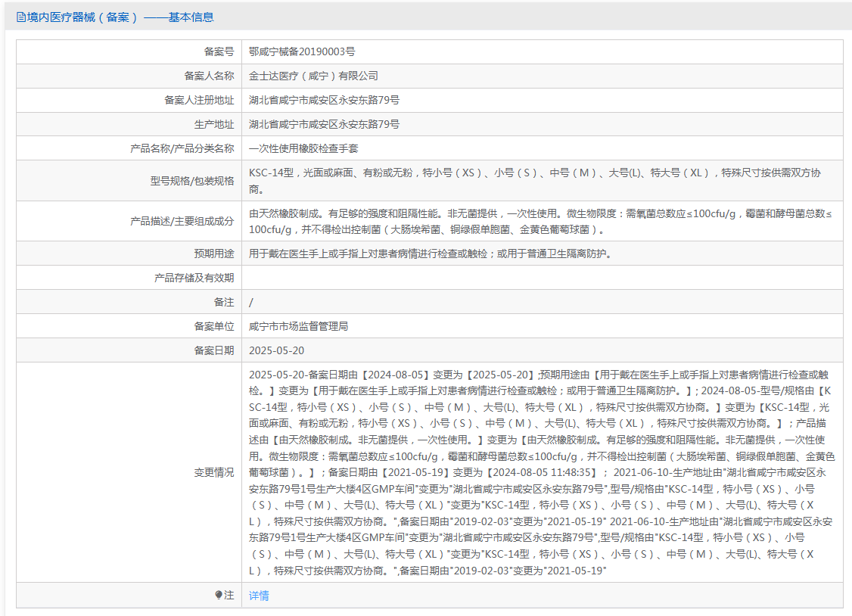Click the 预期用途 label

(x=214, y=254)
